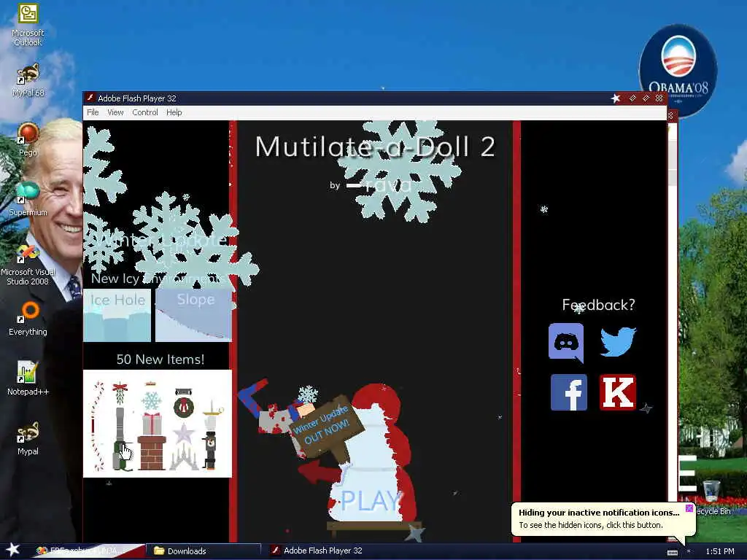Launch MyPal 68 desktop icon

(x=28, y=80)
